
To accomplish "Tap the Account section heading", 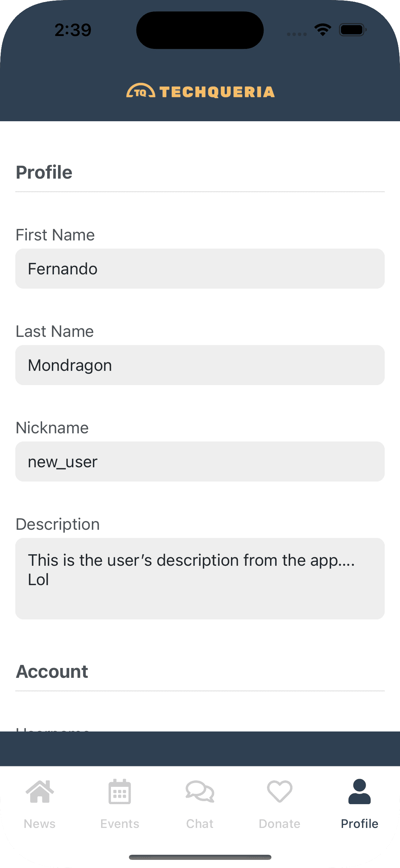I will tap(52, 671).
